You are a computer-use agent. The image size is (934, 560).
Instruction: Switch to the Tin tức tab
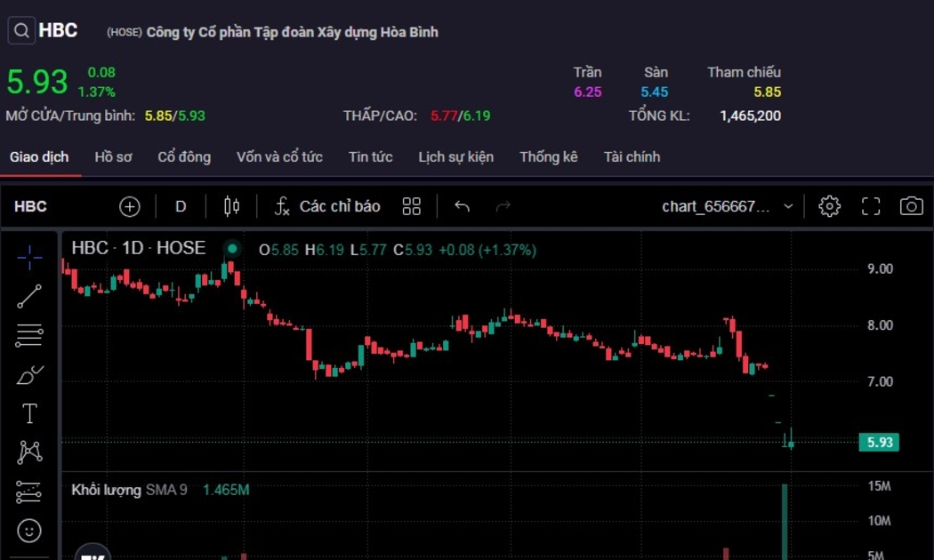point(370,157)
